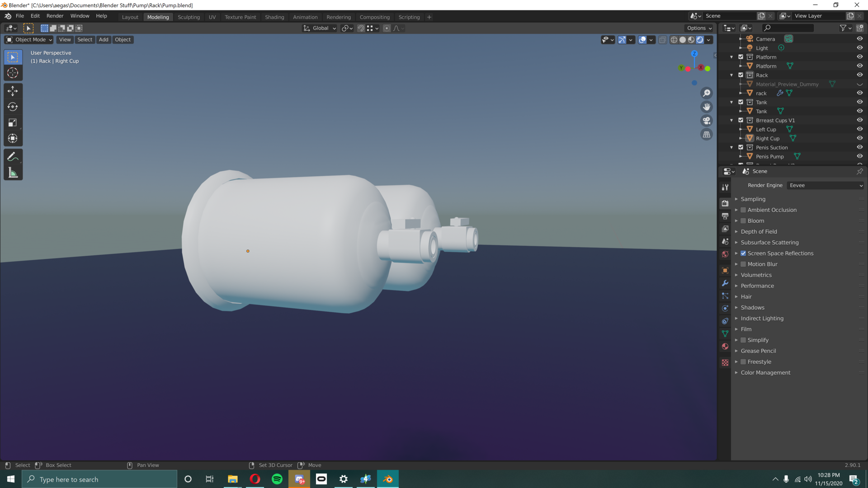The width and height of the screenshot is (868, 488).
Task: Open the Tool properties tab
Action: tap(725, 187)
